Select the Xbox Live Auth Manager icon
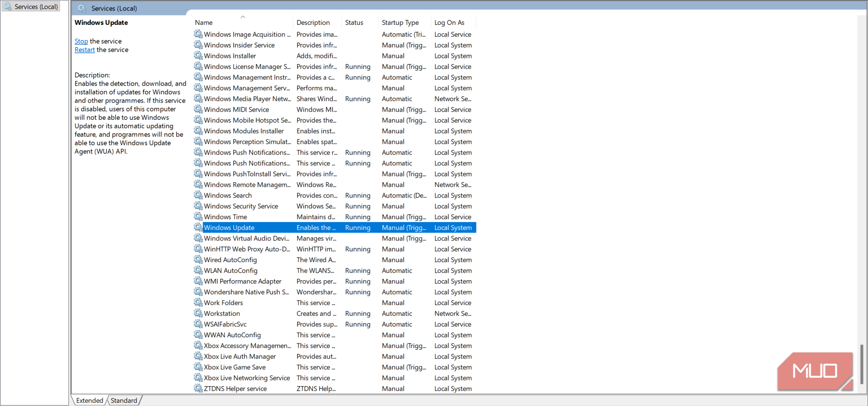Image resolution: width=868 pixels, height=406 pixels. (198, 356)
